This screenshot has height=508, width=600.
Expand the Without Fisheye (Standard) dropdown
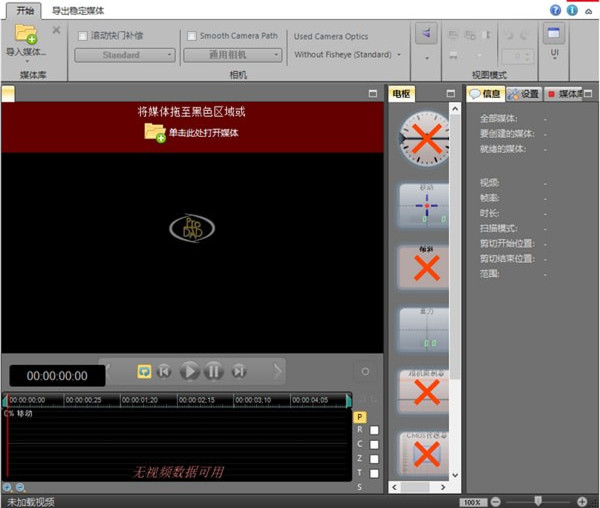click(x=348, y=55)
